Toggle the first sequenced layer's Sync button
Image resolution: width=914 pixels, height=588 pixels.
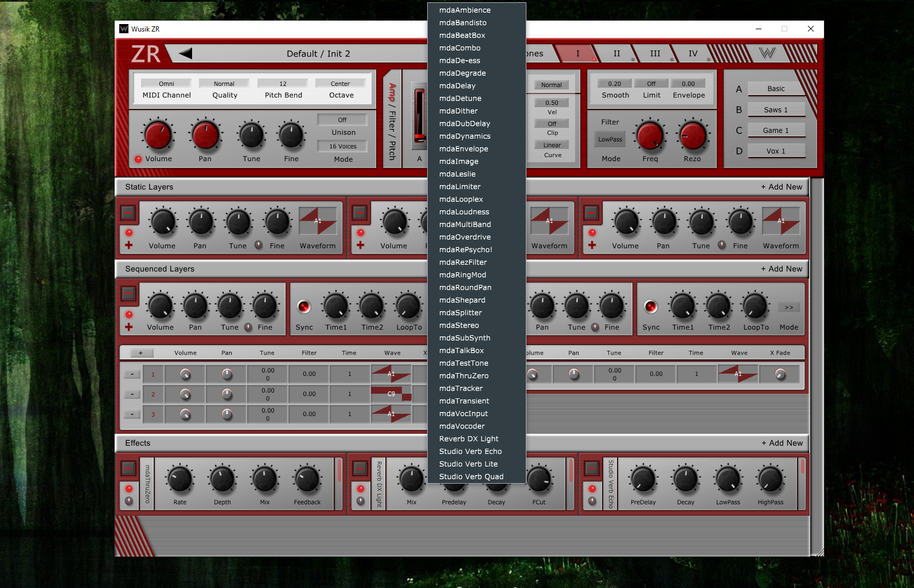pyautogui.click(x=304, y=307)
